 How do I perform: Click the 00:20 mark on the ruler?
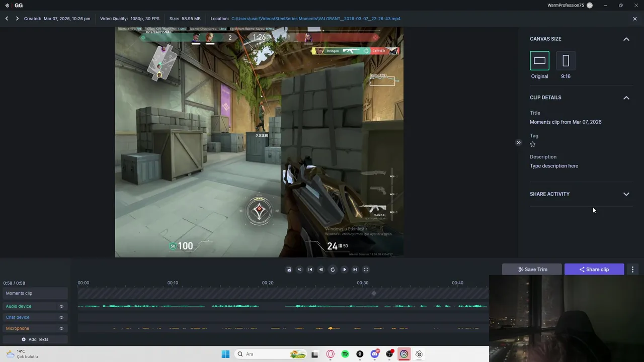[268, 283]
